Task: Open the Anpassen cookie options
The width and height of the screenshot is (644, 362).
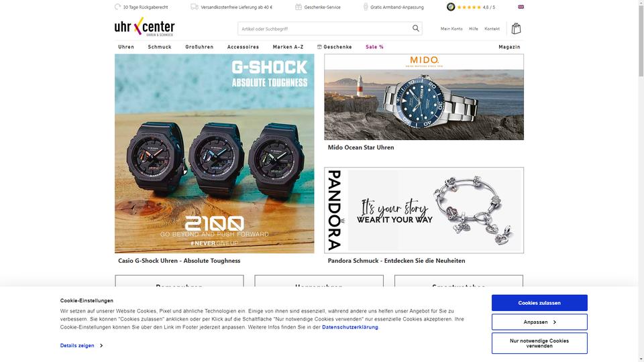Action: (539, 322)
